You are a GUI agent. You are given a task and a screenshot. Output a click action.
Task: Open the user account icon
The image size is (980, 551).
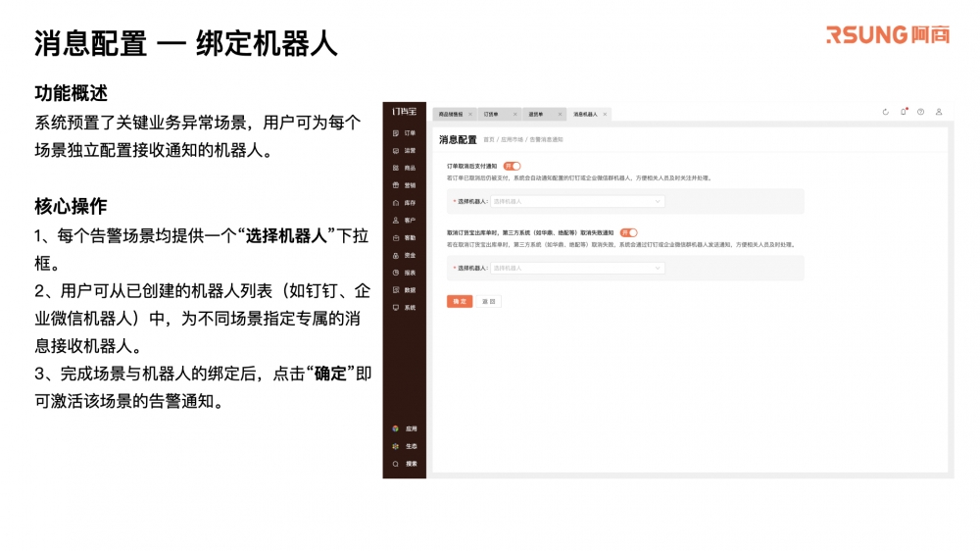pyautogui.click(x=938, y=112)
